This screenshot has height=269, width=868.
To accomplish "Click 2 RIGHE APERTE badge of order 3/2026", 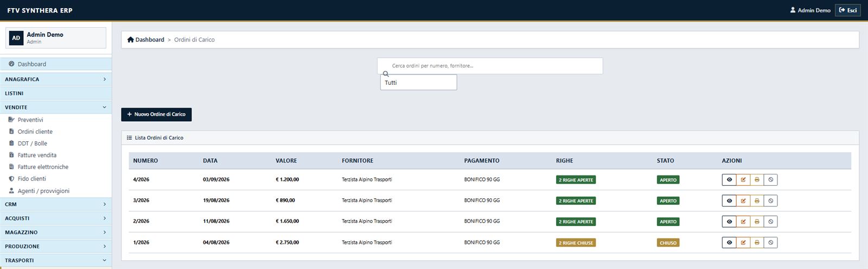I will (576, 201).
